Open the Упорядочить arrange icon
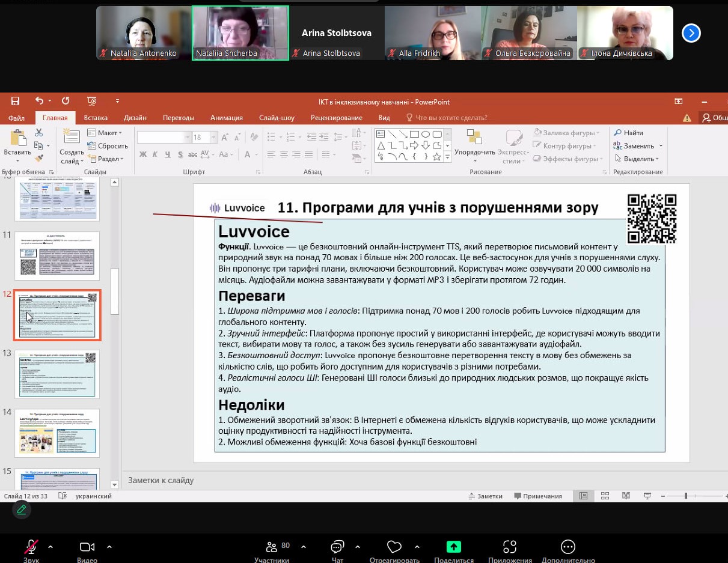Screen dimensions: 728x563 (474, 138)
